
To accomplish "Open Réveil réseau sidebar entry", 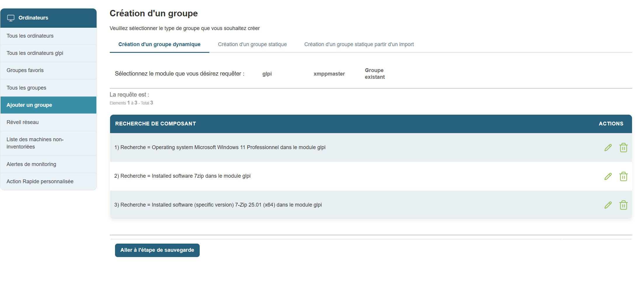I will (x=22, y=122).
